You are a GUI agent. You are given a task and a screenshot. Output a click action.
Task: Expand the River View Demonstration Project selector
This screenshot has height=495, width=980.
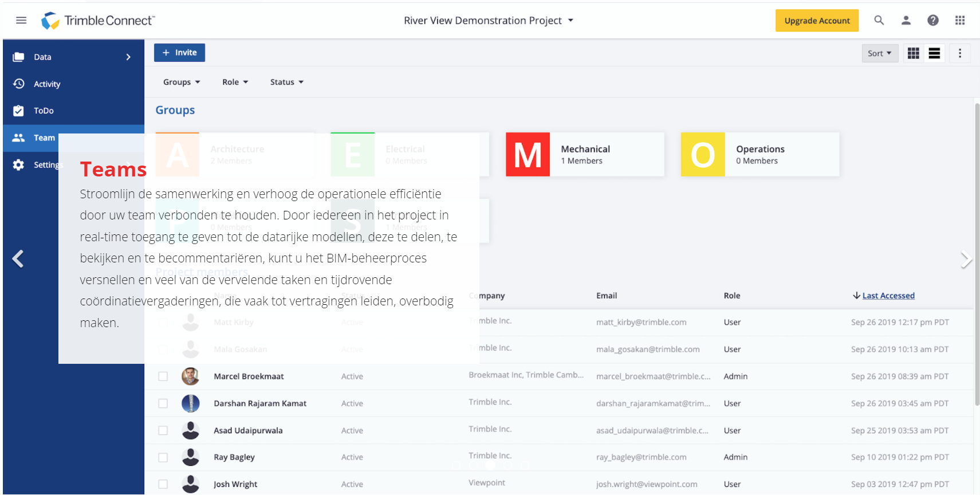[x=489, y=21]
